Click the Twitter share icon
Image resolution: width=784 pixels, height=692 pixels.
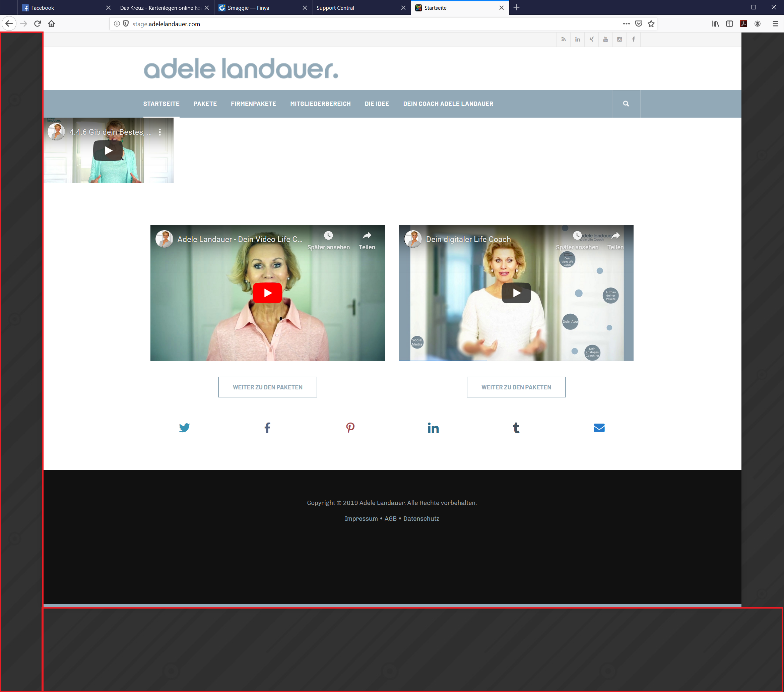(x=184, y=428)
